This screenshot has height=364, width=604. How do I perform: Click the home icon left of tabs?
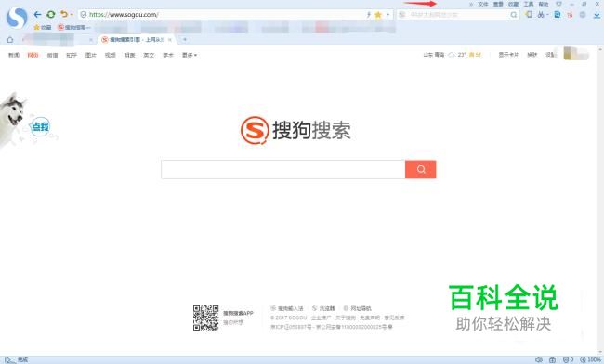point(10,39)
